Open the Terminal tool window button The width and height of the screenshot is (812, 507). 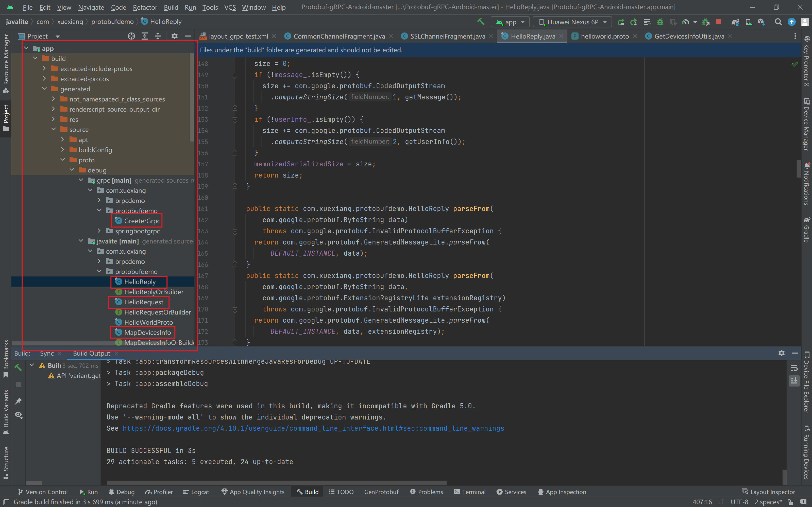coord(469,492)
